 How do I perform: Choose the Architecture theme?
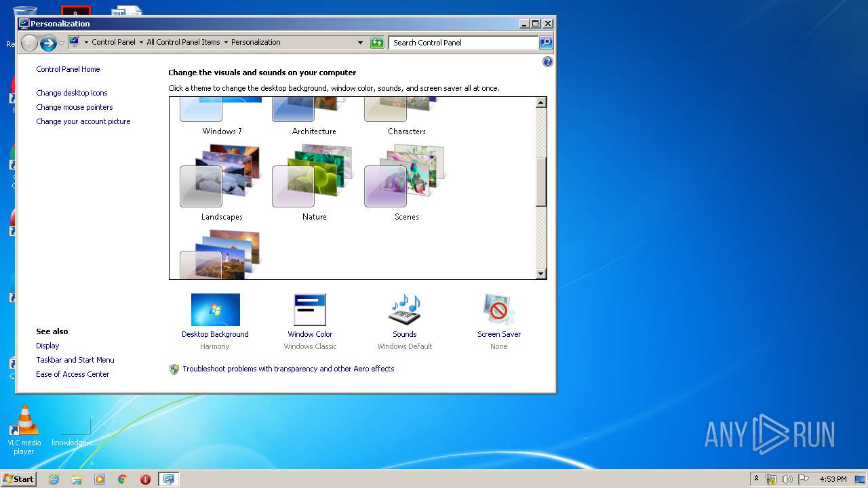(313, 117)
